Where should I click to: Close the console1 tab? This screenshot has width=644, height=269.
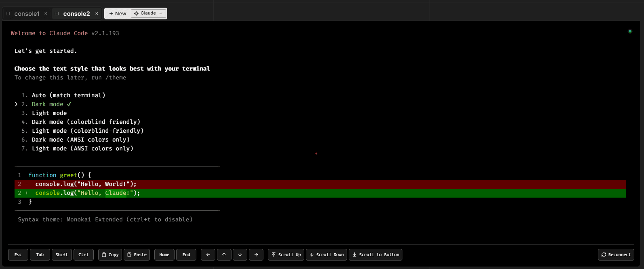(x=46, y=14)
